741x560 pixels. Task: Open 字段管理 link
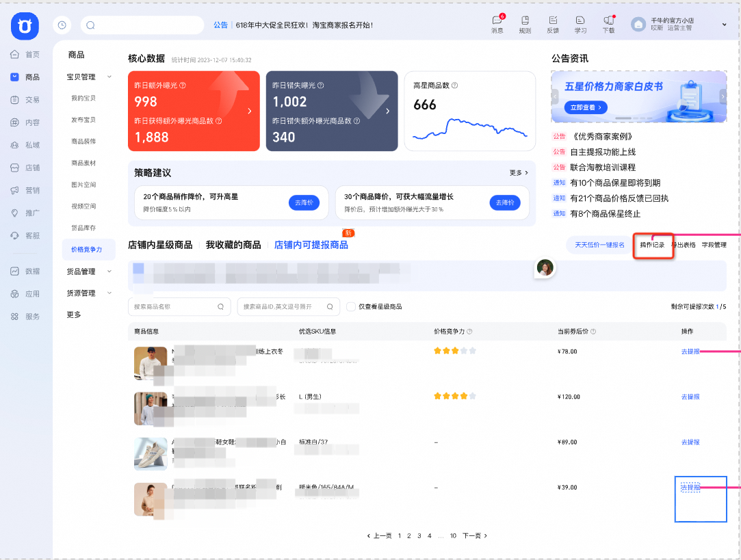pyautogui.click(x=714, y=245)
